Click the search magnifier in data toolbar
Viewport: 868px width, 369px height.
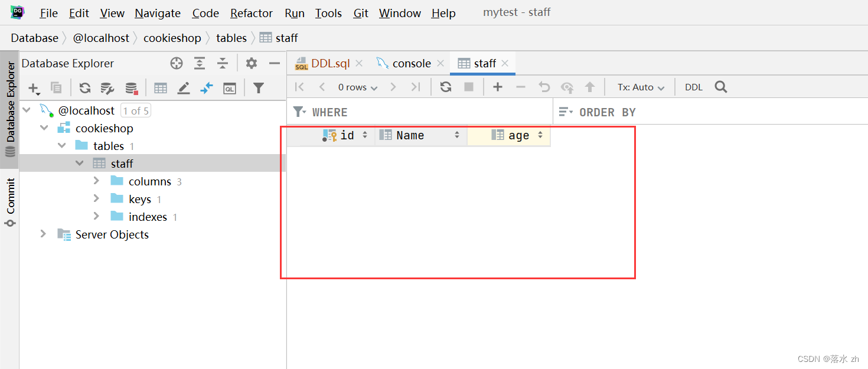720,87
